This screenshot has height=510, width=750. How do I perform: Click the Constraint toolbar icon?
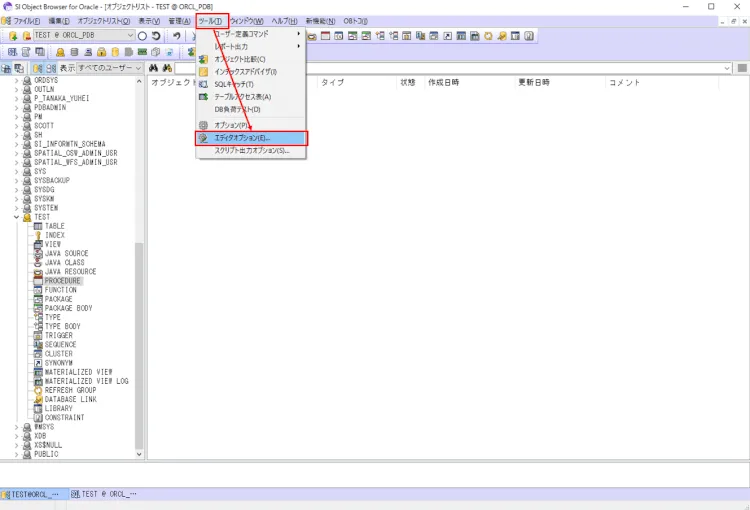pos(529,36)
